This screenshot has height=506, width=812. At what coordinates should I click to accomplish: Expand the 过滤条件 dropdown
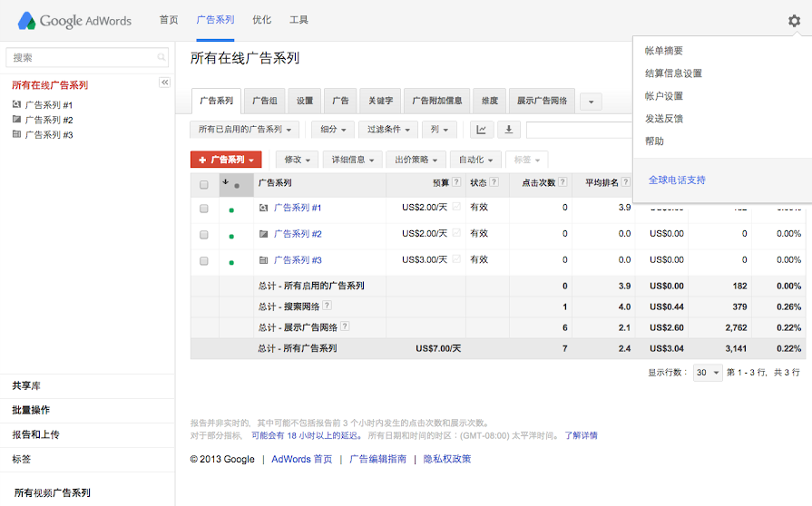pos(388,130)
